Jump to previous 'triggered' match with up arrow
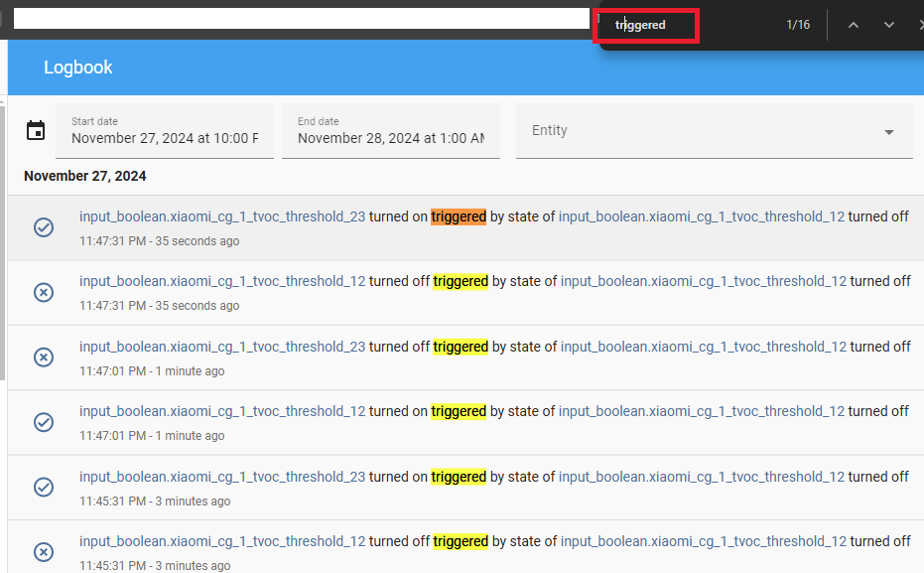 [x=854, y=24]
